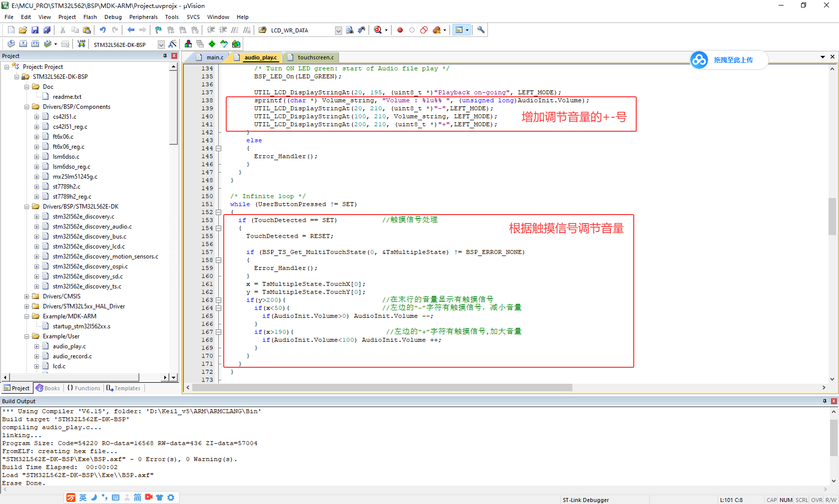Pin the Build Output panel
This screenshot has width=839, height=504.
pyautogui.click(x=825, y=401)
